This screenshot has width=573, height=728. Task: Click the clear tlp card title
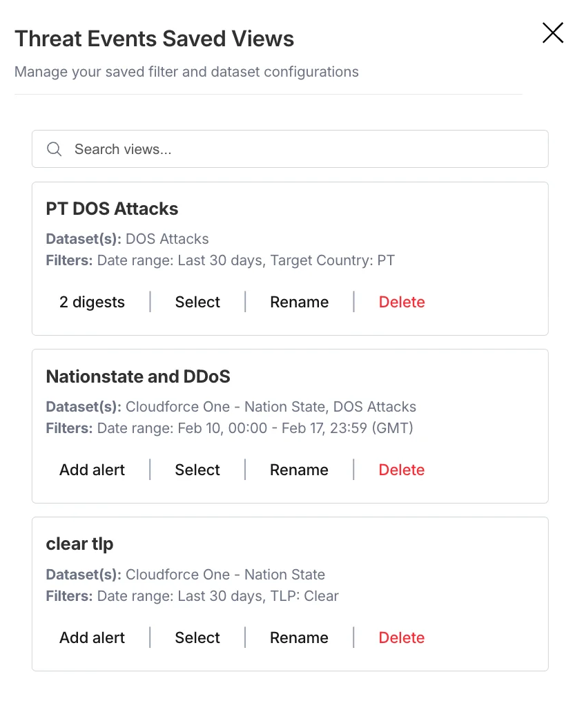(79, 544)
